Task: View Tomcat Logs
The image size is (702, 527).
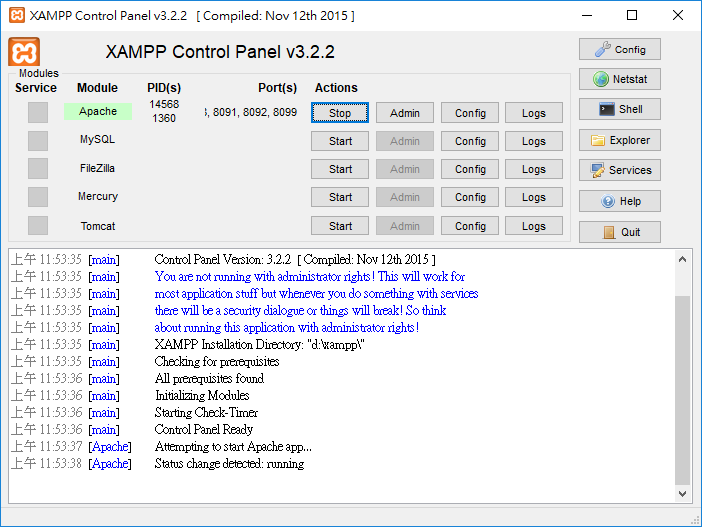Action: [534, 226]
